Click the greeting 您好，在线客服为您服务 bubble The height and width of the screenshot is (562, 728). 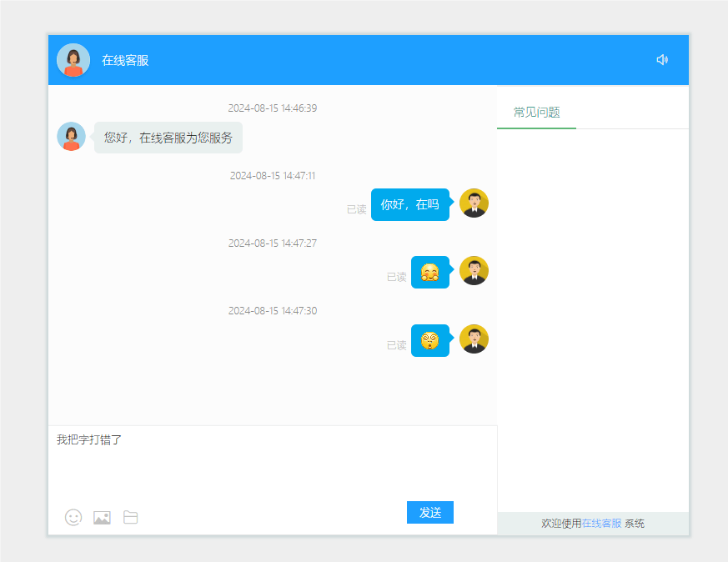click(x=168, y=138)
